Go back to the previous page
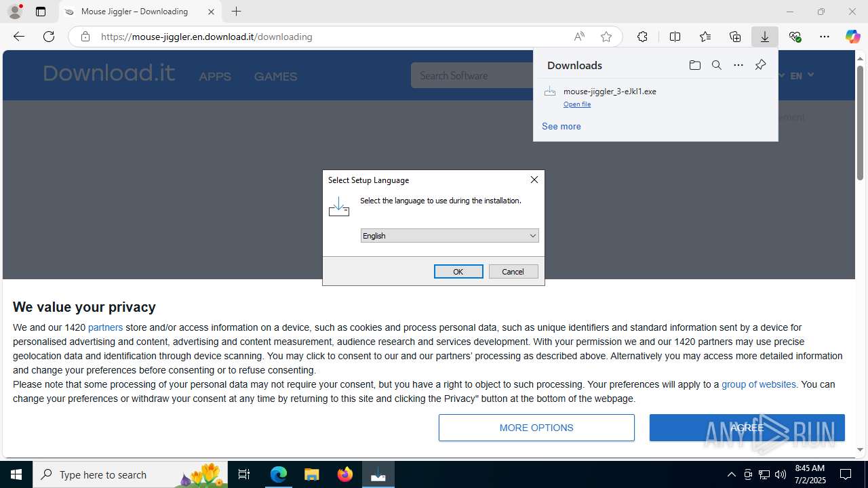The height and width of the screenshot is (488, 868). pos(19,37)
